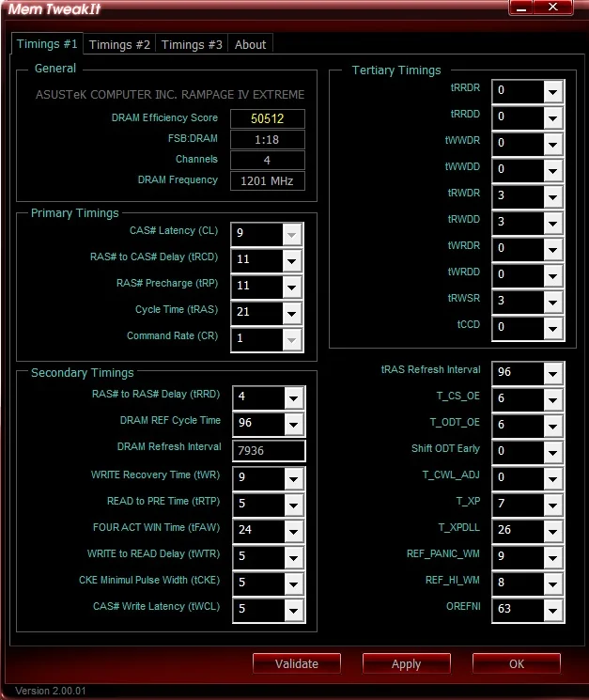Open the Timings #3 tab
The image size is (589, 700).
pos(192,44)
